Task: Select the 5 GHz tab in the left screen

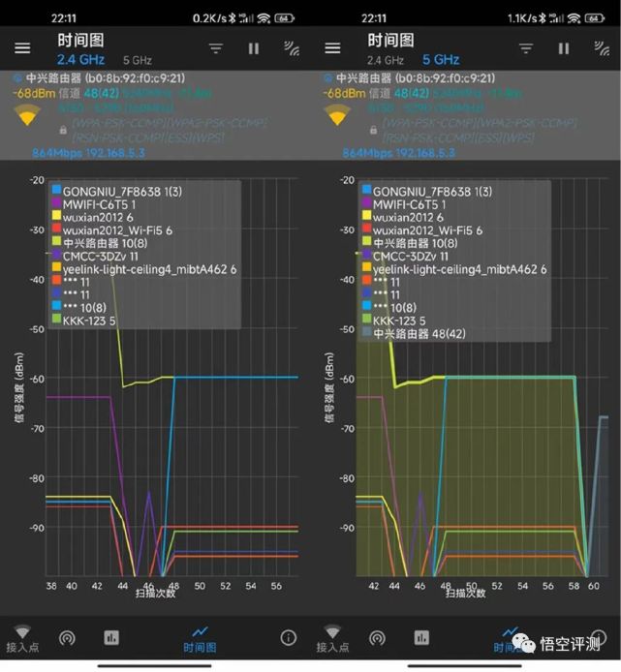Action: pos(138,60)
